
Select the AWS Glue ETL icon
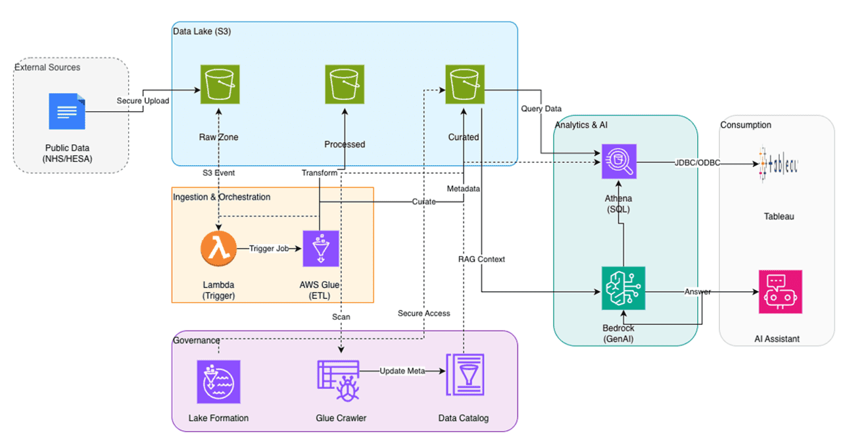pyautogui.click(x=320, y=249)
